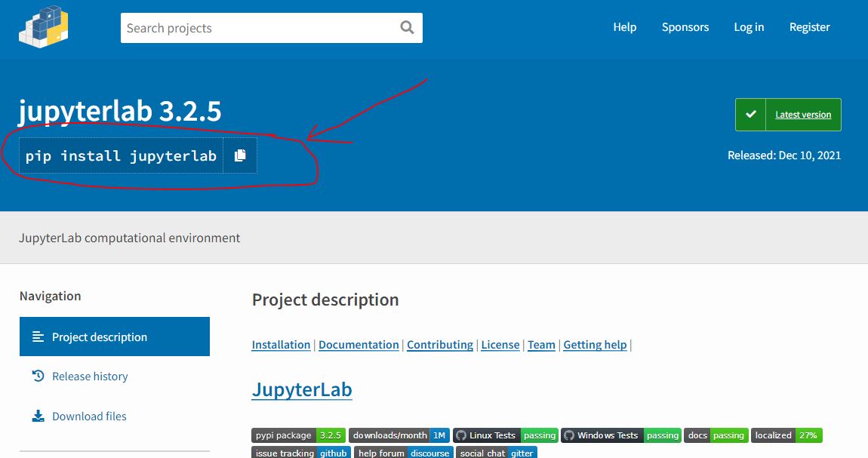Click the search magnifying glass icon
The height and width of the screenshot is (458, 868).
click(x=407, y=27)
